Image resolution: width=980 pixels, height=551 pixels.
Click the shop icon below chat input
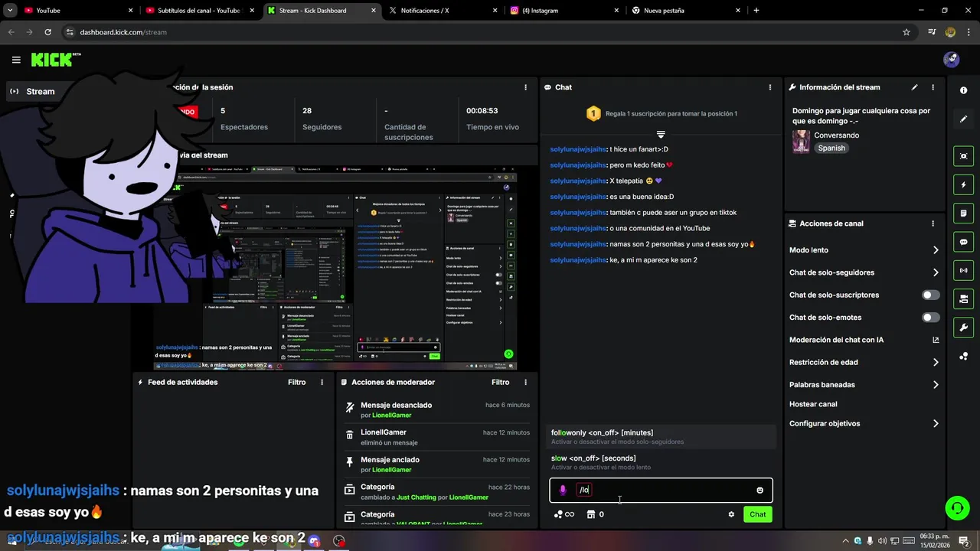click(591, 514)
